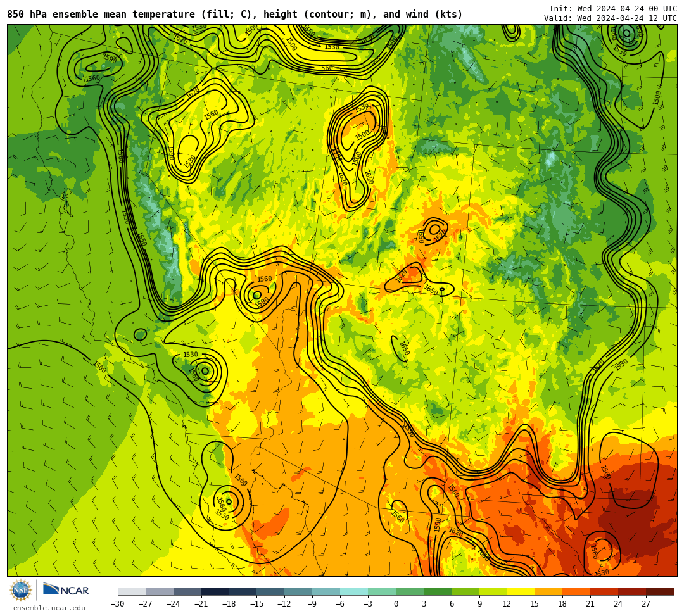Pick the colorbar swatch between −30 and −27

click(x=132, y=591)
